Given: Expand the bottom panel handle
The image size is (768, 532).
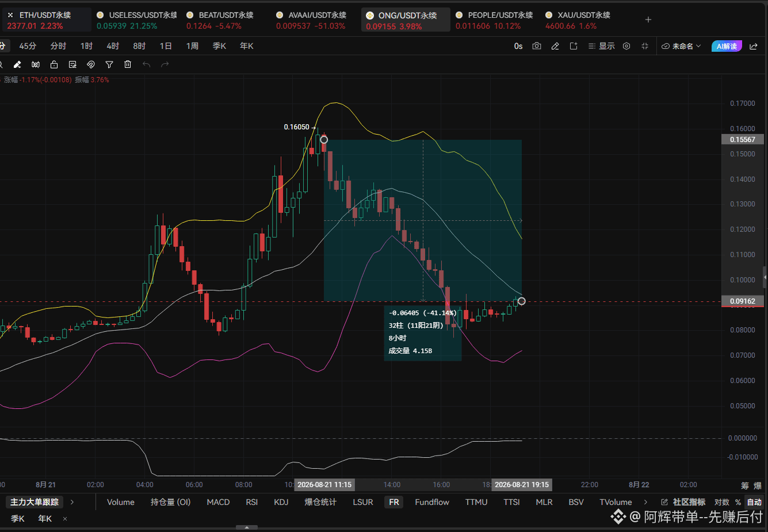Looking at the screenshot, I should coord(247,527).
